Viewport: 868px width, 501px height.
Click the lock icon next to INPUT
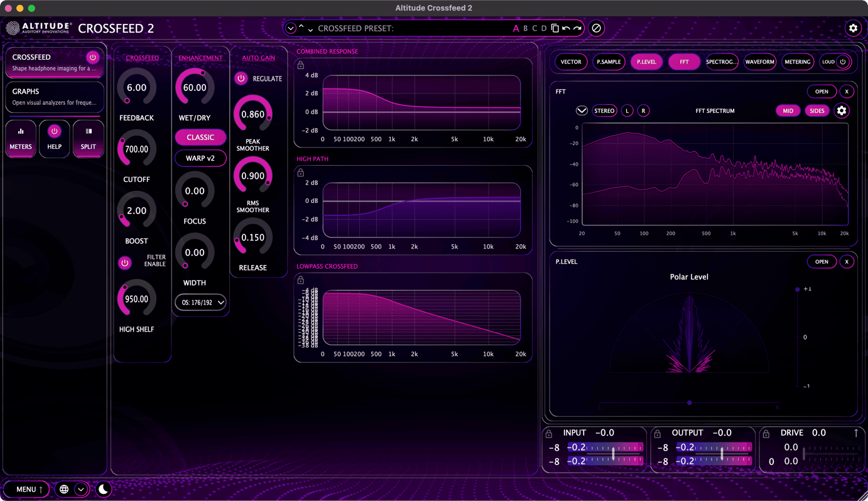(548, 434)
